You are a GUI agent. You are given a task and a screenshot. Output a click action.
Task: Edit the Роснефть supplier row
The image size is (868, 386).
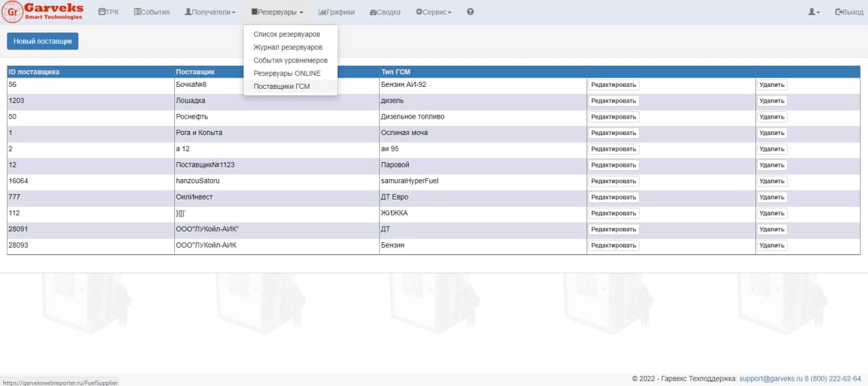tap(613, 117)
